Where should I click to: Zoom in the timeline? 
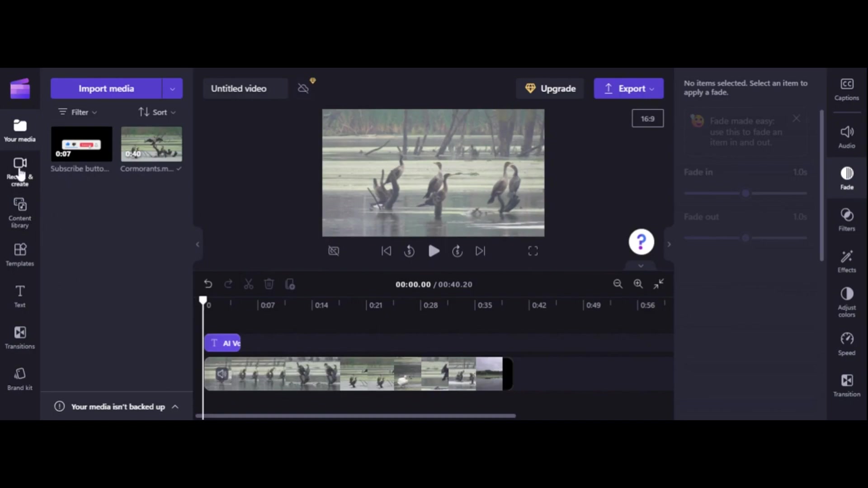pos(638,284)
